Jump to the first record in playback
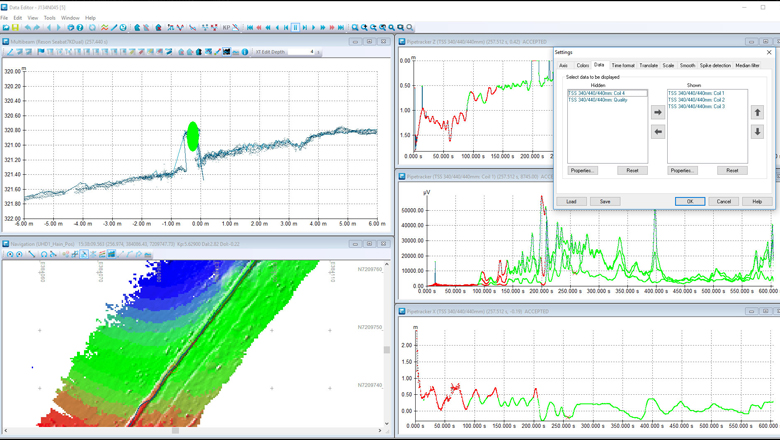The width and height of the screenshot is (780, 440). (250, 28)
